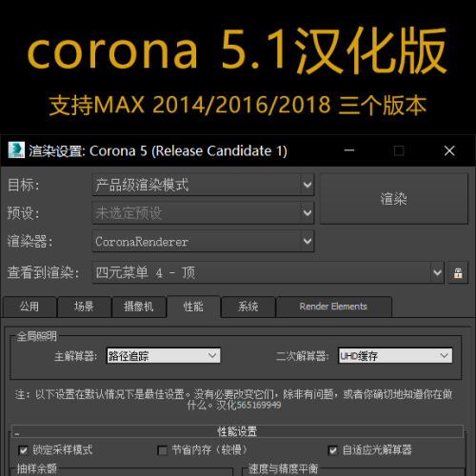Click the 汉化565169949 note text
Viewport: 476px width, 476px height.
(x=248, y=406)
